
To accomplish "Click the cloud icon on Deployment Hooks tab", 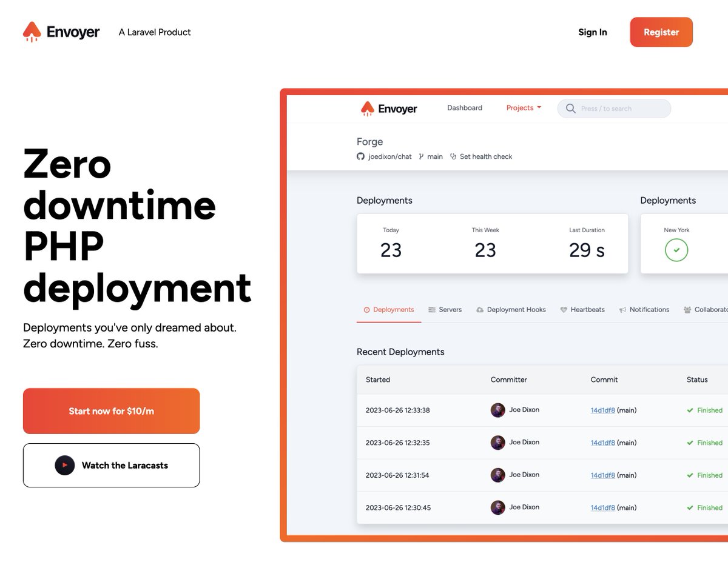I will click(x=480, y=310).
